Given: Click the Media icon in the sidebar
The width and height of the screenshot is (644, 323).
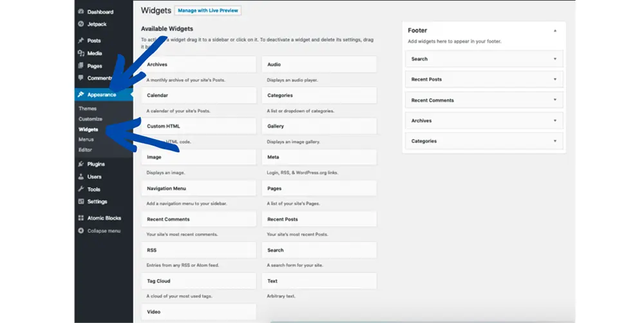Looking at the screenshot, I should click(x=81, y=53).
